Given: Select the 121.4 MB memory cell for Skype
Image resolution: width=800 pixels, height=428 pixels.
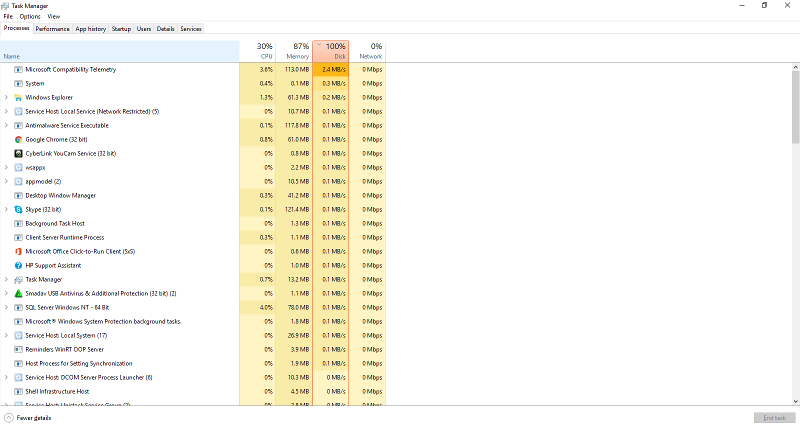Looking at the screenshot, I should point(294,210).
